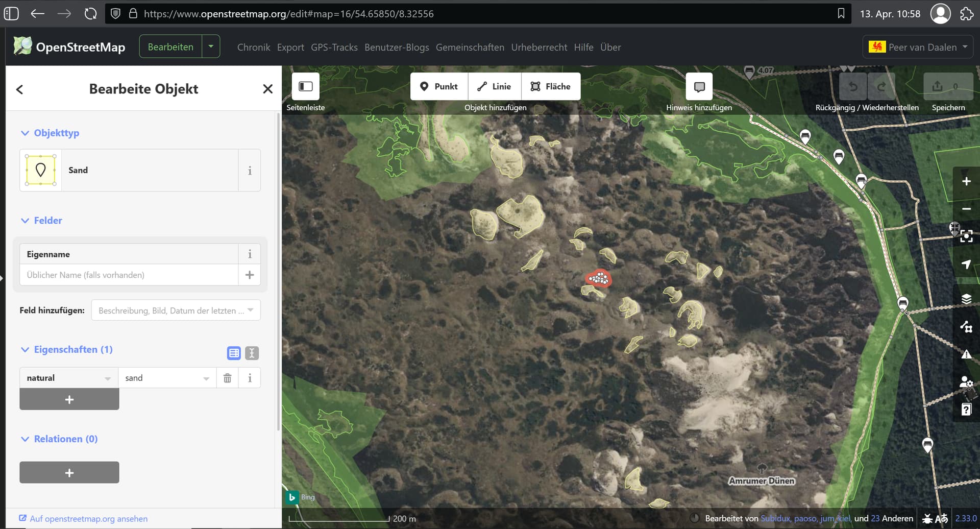The image size is (980, 529).
Task: Zoom to the selected object
Action: click(x=966, y=236)
